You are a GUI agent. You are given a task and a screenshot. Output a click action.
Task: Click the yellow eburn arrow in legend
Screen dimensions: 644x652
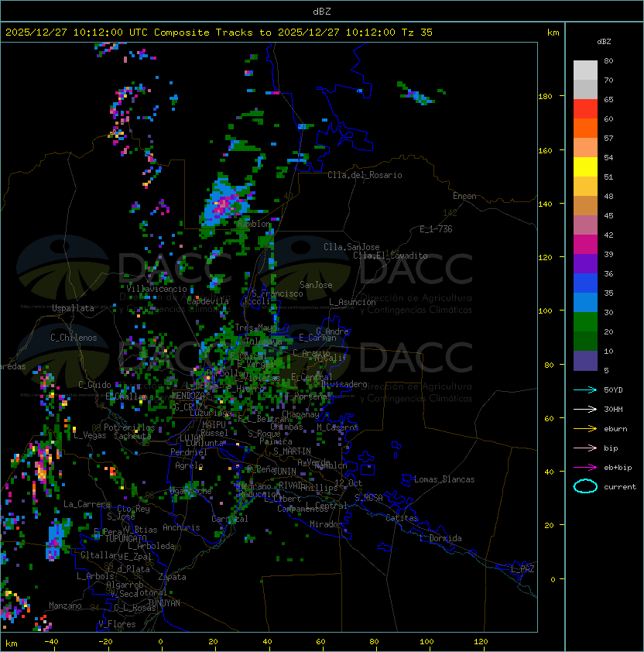point(585,428)
